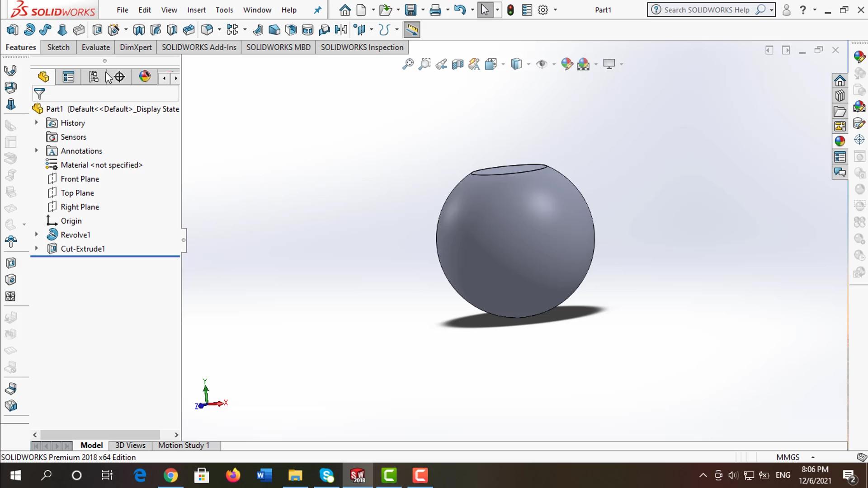Click the Extruded Cut tool icon
The height and width of the screenshot is (488, 868).
97,30
